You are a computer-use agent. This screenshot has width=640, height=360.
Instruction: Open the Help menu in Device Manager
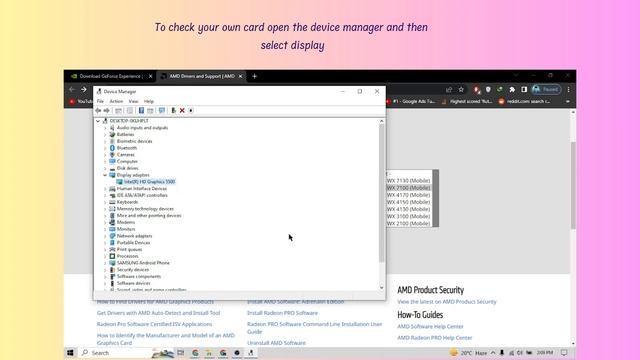pos(149,101)
